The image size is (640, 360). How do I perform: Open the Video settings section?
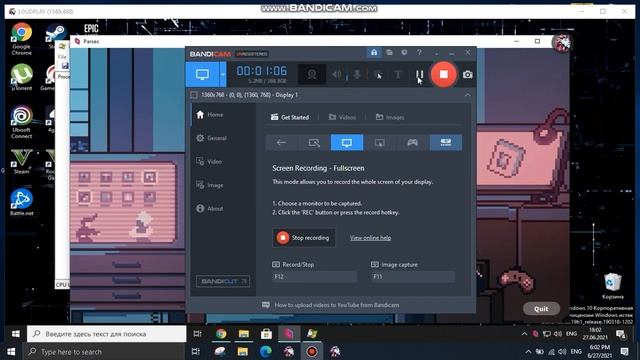209,162
